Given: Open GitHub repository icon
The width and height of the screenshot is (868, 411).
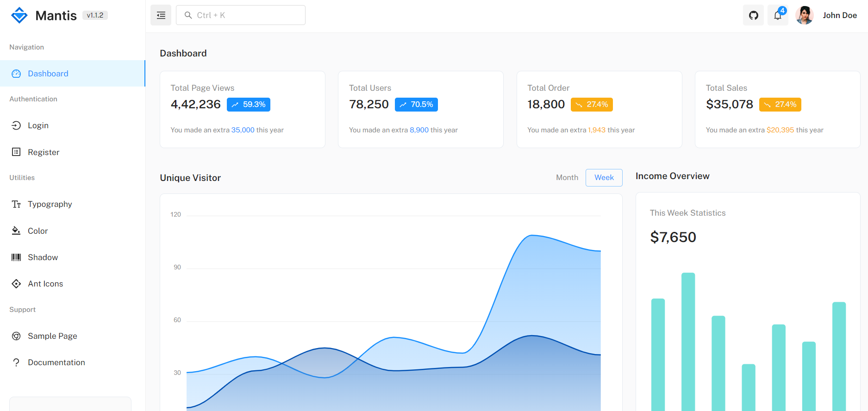Looking at the screenshot, I should tap(753, 15).
